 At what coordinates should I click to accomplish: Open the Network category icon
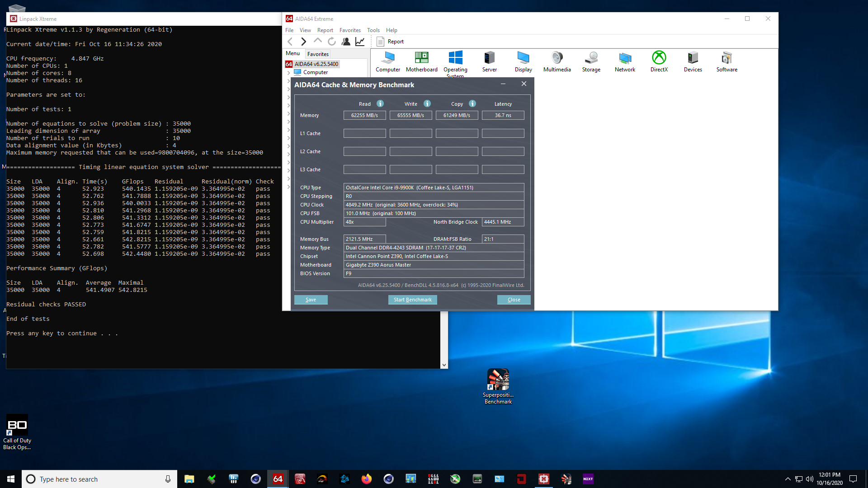click(x=625, y=62)
